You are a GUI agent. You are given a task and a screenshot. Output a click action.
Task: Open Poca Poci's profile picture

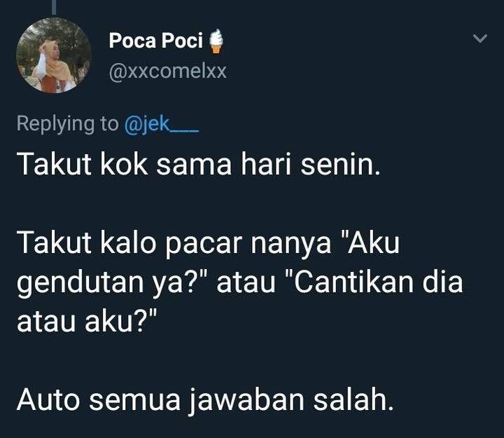click(54, 55)
